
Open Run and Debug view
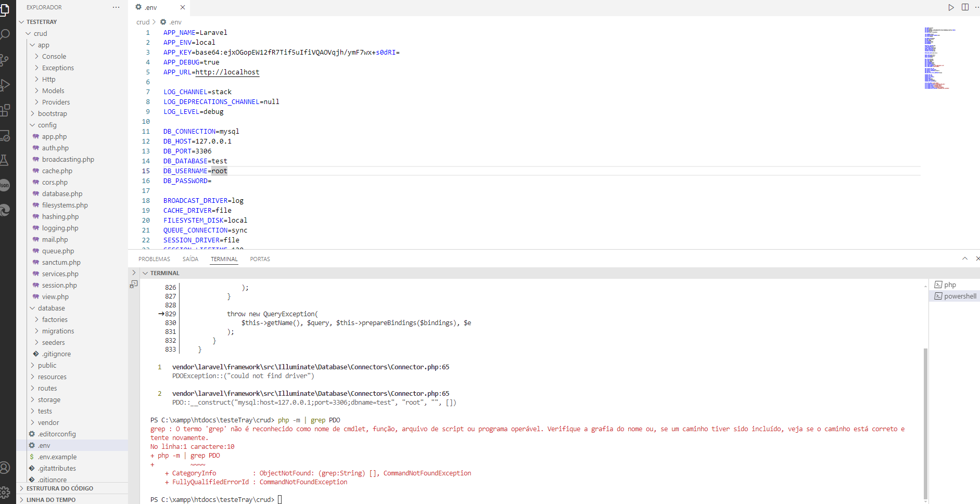click(x=4, y=85)
